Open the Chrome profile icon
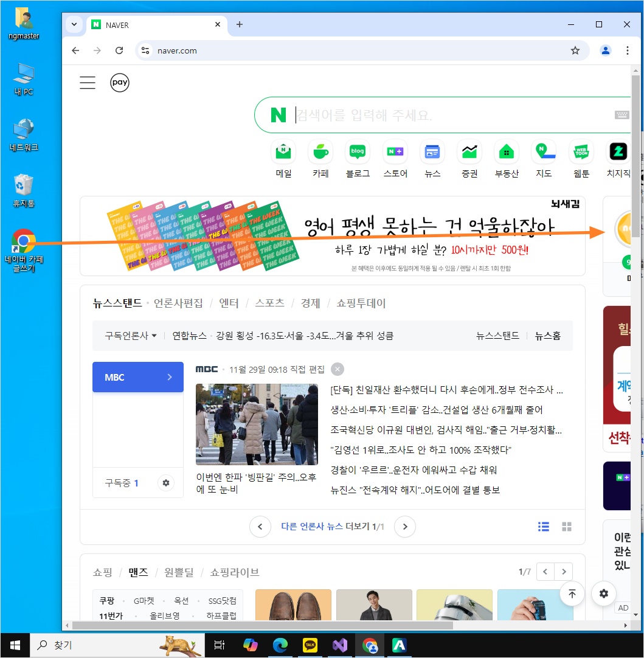644x658 pixels. coord(606,50)
